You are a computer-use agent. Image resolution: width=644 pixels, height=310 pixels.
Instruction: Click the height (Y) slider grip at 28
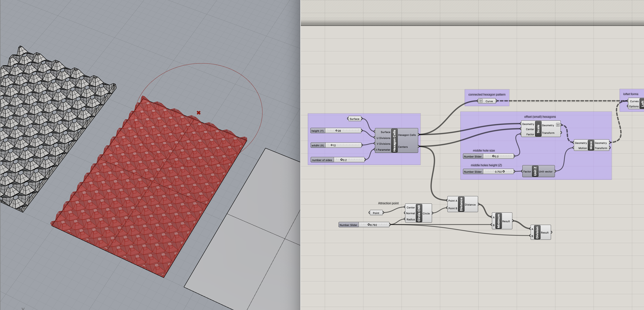click(336, 131)
